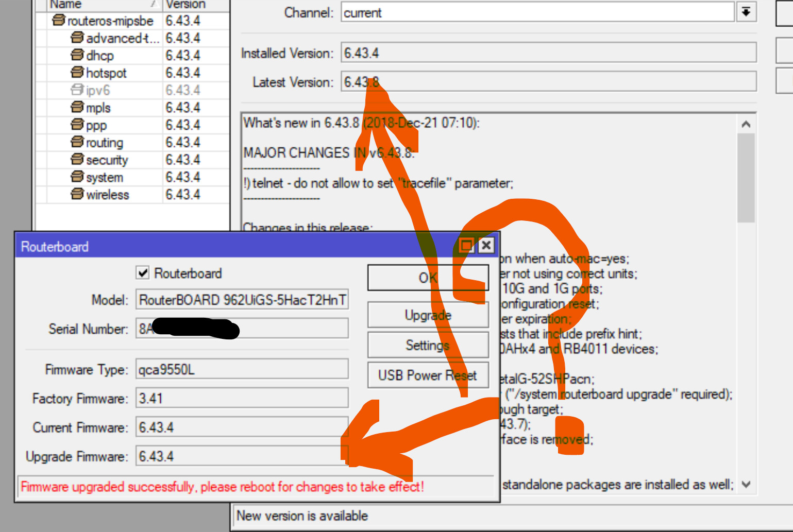The image size is (793, 532).
Task: Click the wireless package icon
Action: point(77,194)
